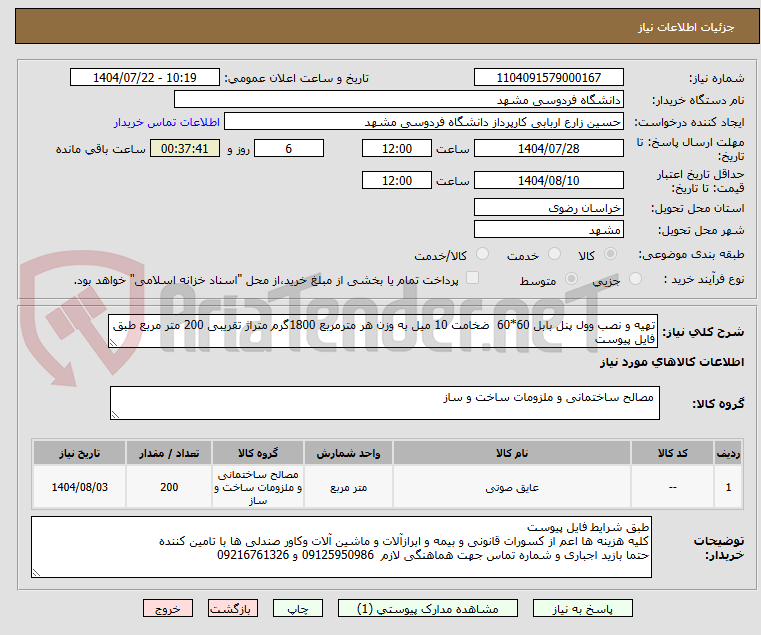Click the تعداد / مقدار column header
The width and height of the screenshot is (761, 635).
(169, 453)
